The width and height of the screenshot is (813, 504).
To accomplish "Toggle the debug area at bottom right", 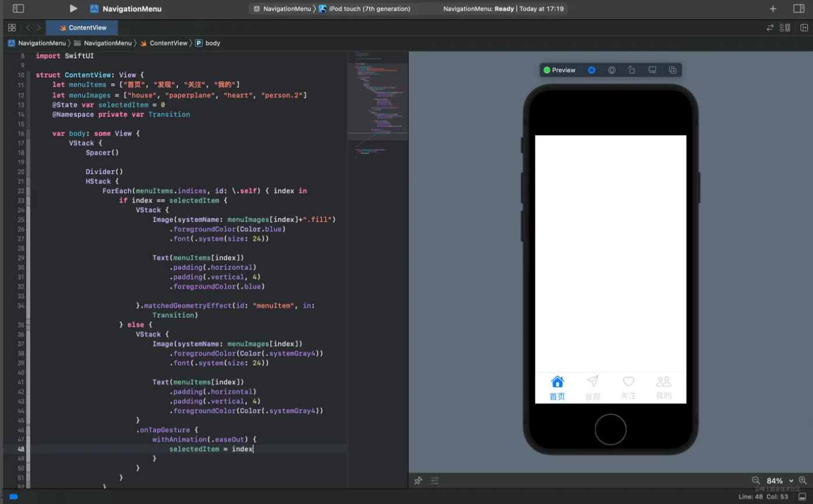I will [802, 497].
